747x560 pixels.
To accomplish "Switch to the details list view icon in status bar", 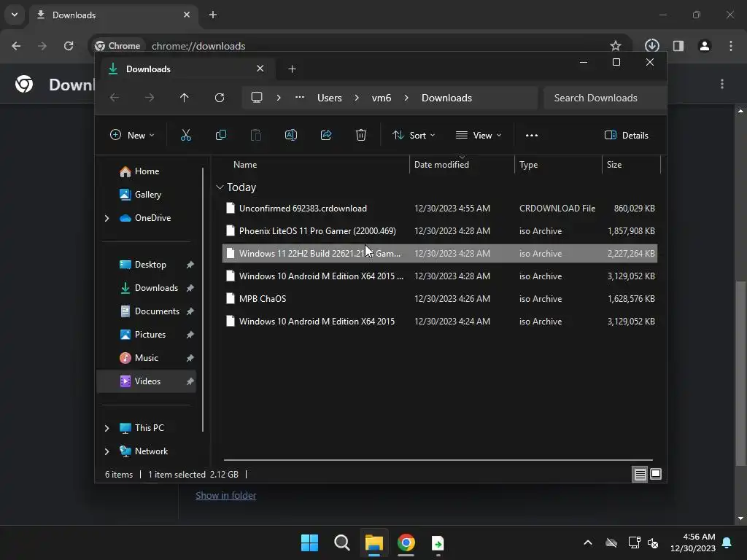I will pyautogui.click(x=640, y=474).
